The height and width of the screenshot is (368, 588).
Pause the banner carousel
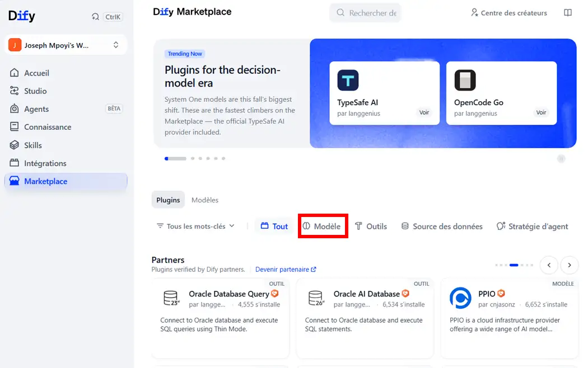point(561,159)
